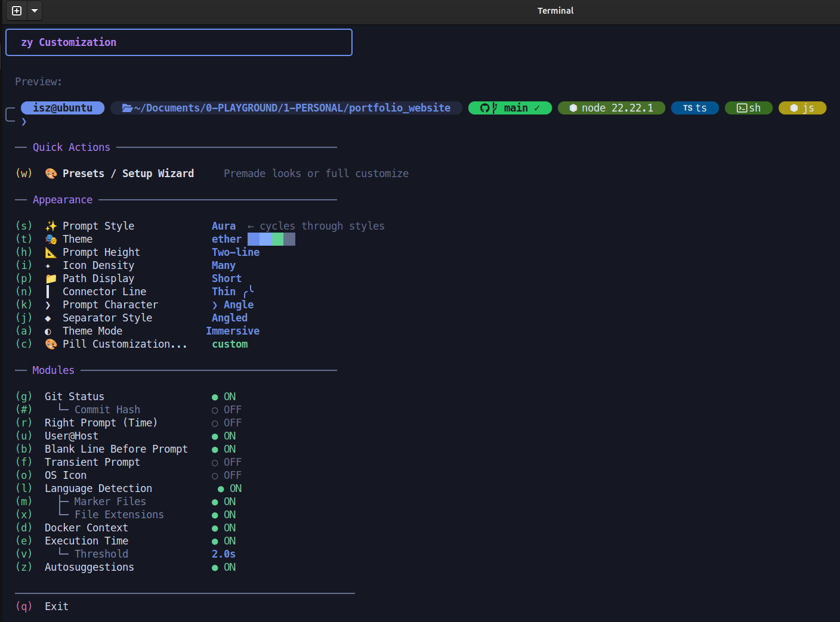Select Pill Customization menu entry
The image size is (840, 622).
click(124, 344)
